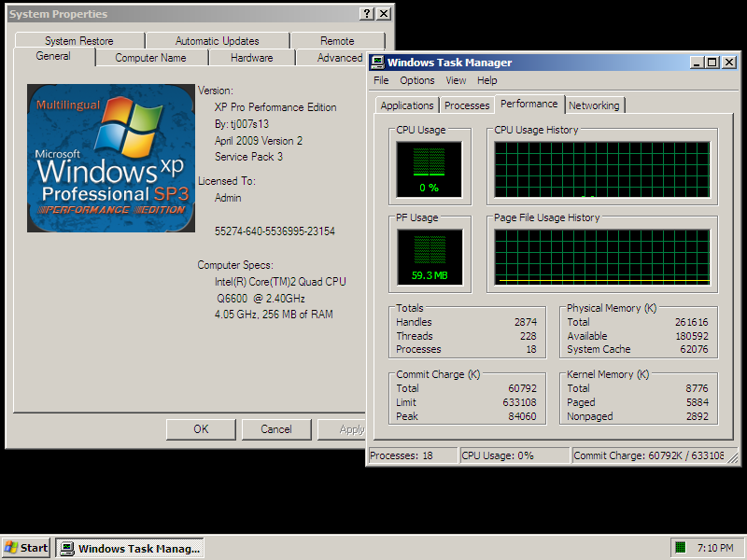Maximize the Windows Task Manager window
The width and height of the screenshot is (747, 560).
tap(712, 63)
